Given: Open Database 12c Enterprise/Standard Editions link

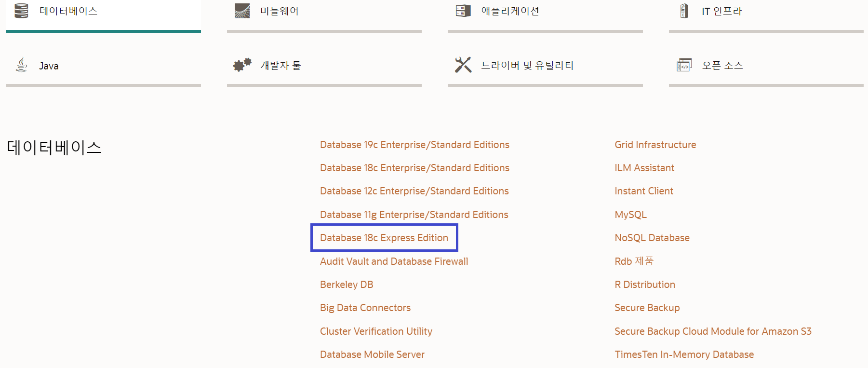Looking at the screenshot, I should [414, 191].
